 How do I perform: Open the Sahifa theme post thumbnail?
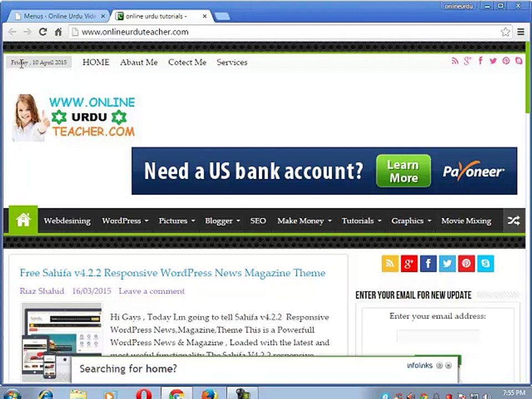pos(62,342)
